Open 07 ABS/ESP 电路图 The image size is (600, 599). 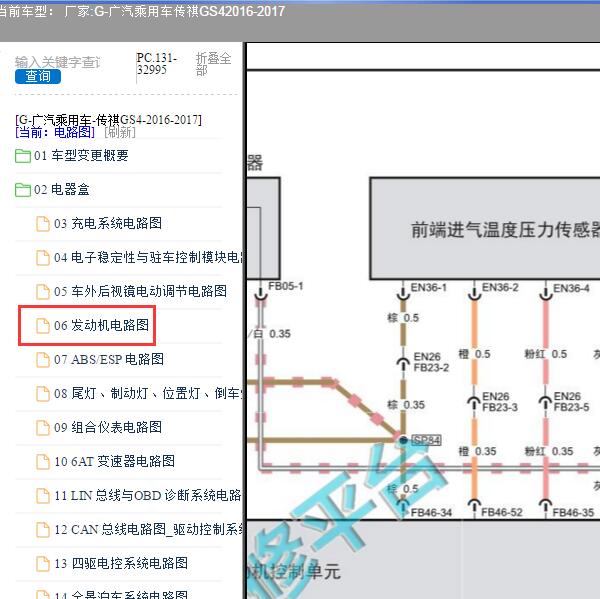tap(109, 359)
